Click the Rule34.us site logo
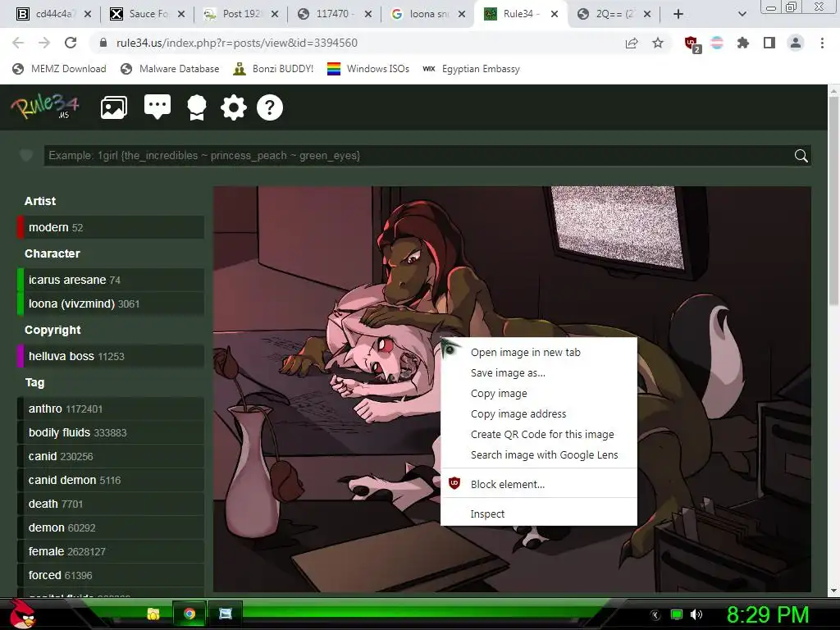Image resolution: width=840 pixels, height=630 pixels. [45, 107]
